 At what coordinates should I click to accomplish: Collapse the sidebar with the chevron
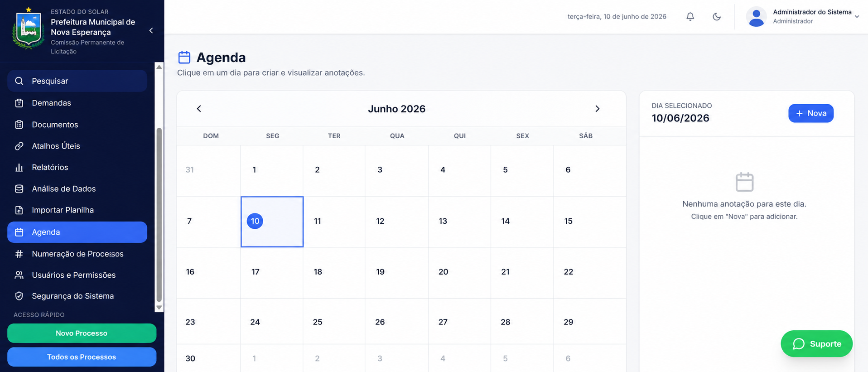(151, 31)
